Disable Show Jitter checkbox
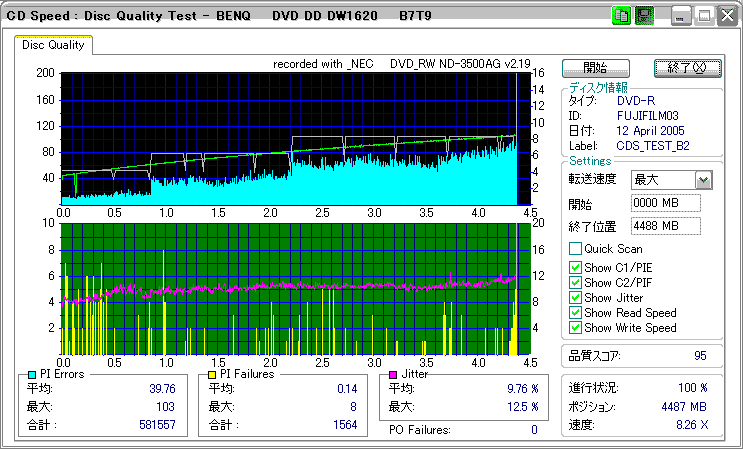This screenshot has width=743, height=449. 575,298
